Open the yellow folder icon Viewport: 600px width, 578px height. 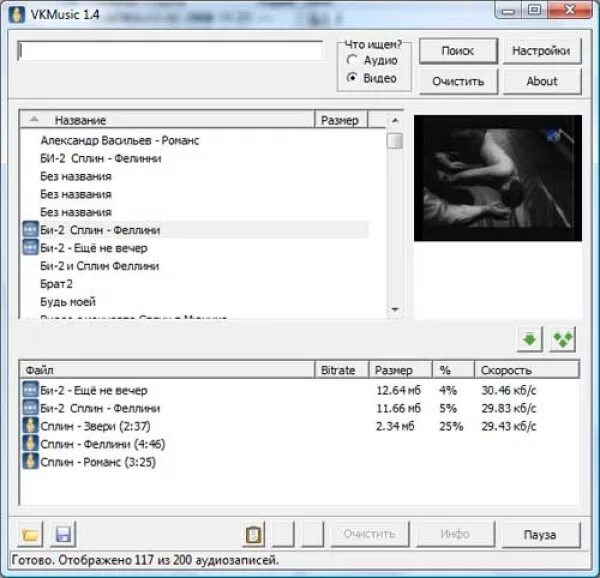pyautogui.click(x=31, y=534)
